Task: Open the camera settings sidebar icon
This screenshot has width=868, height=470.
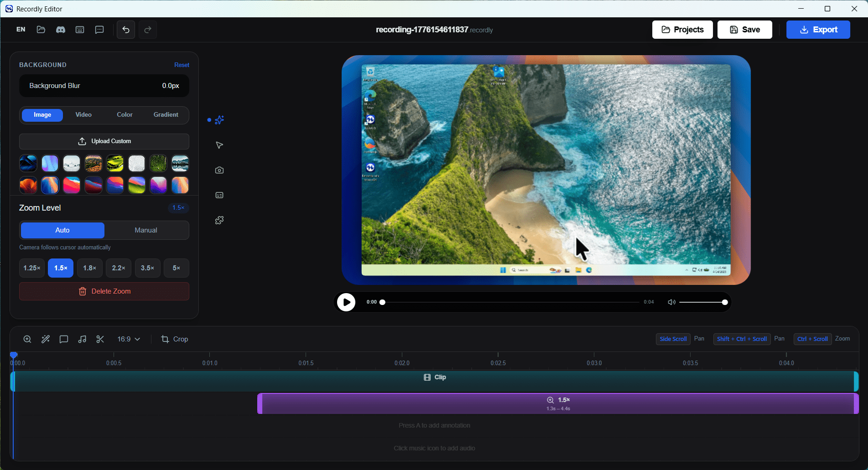Action: 219,170
